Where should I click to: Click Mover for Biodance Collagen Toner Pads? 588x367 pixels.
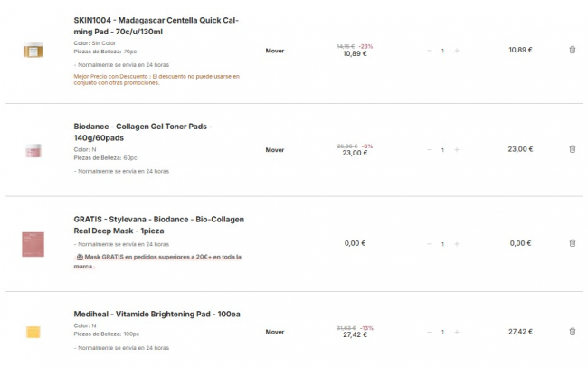coord(275,149)
